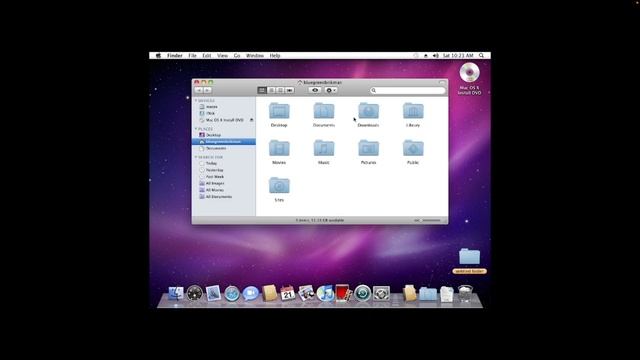The width and height of the screenshot is (640, 360).
Task: Launch iTunes from the Dock
Action: [325, 293]
